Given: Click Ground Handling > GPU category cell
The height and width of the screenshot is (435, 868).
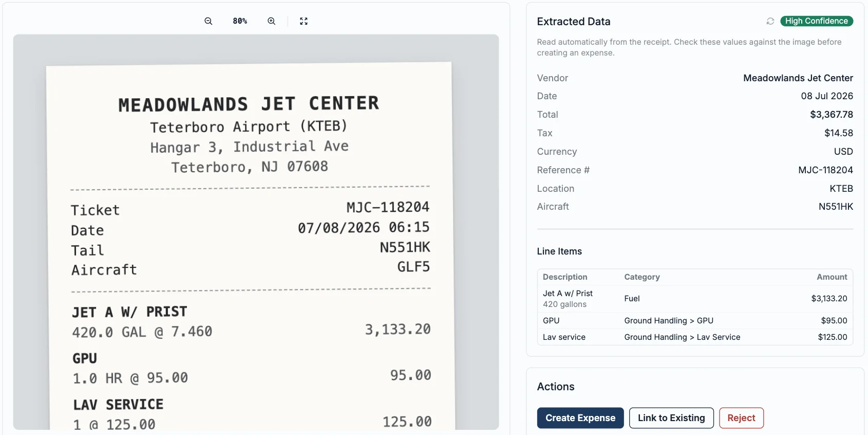Looking at the screenshot, I should (669, 321).
